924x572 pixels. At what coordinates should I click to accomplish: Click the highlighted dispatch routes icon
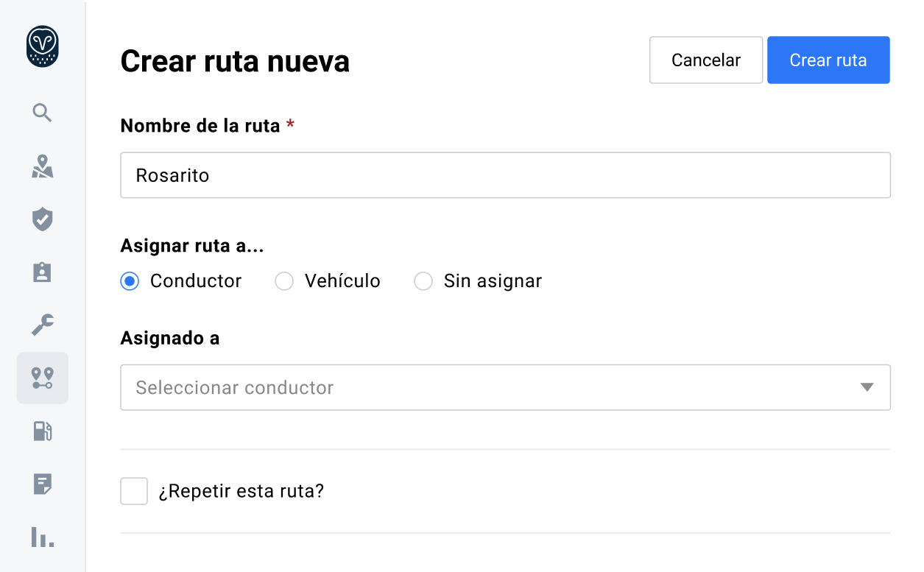click(42, 378)
